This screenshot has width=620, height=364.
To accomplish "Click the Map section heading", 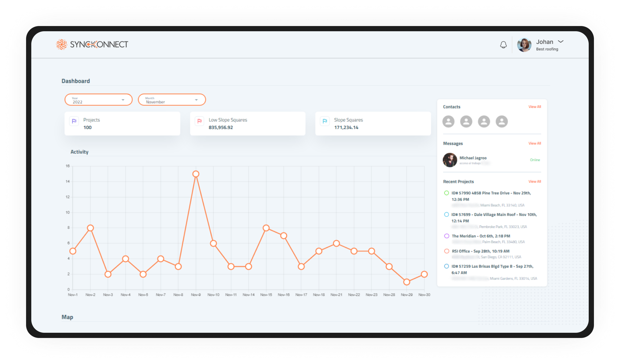I will 67,317.
